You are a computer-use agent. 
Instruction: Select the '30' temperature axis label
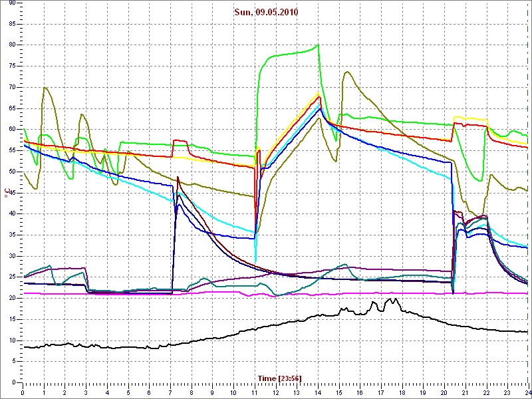coord(12,256)
